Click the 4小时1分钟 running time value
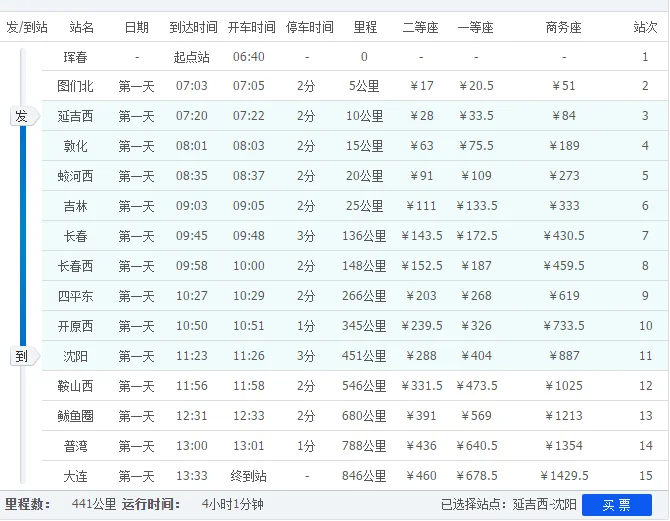This screenshot has width=670, height=521. coord(232,504)
